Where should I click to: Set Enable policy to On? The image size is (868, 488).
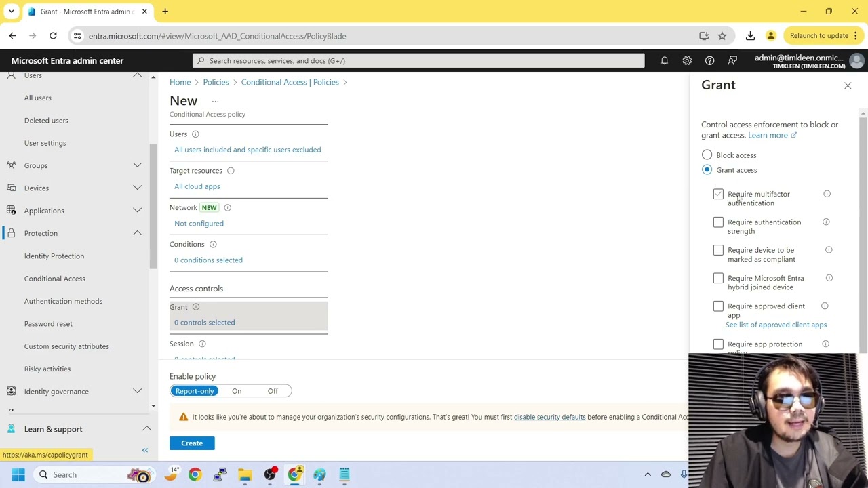[x=237, y=391]
